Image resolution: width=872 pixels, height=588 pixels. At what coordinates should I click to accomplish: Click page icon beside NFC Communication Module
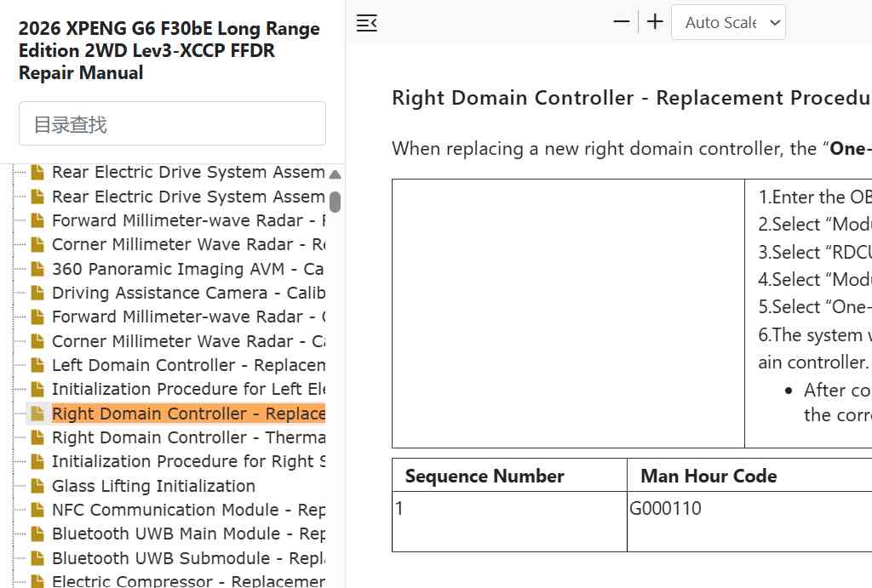point(37,510)
